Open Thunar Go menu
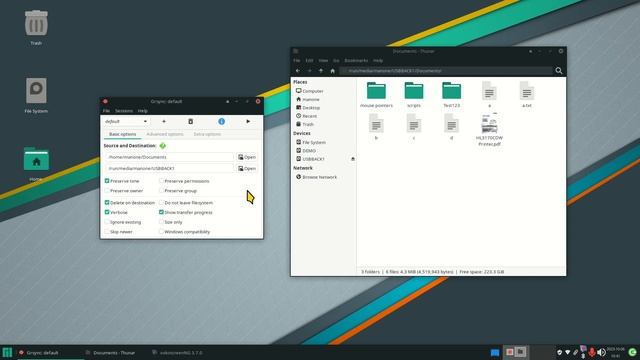This screenshot has width=640, height=360. [336, 60]
